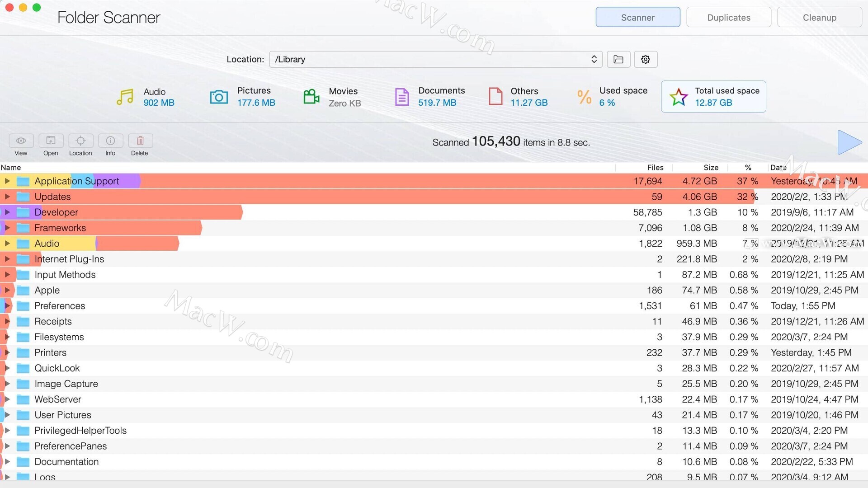
Task: Sort by the Name column header
Action: tap(11, 168)
